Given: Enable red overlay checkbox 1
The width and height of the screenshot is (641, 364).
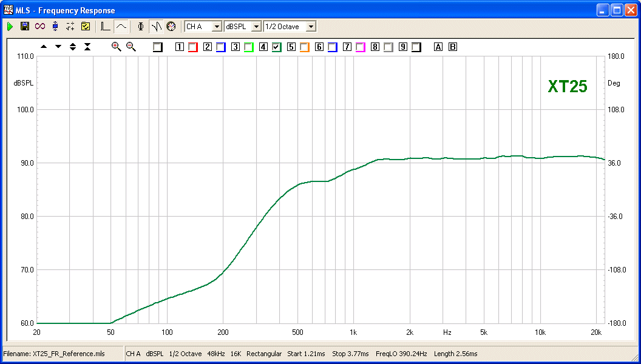Looking at the screenshot, I should coord(193,47).
